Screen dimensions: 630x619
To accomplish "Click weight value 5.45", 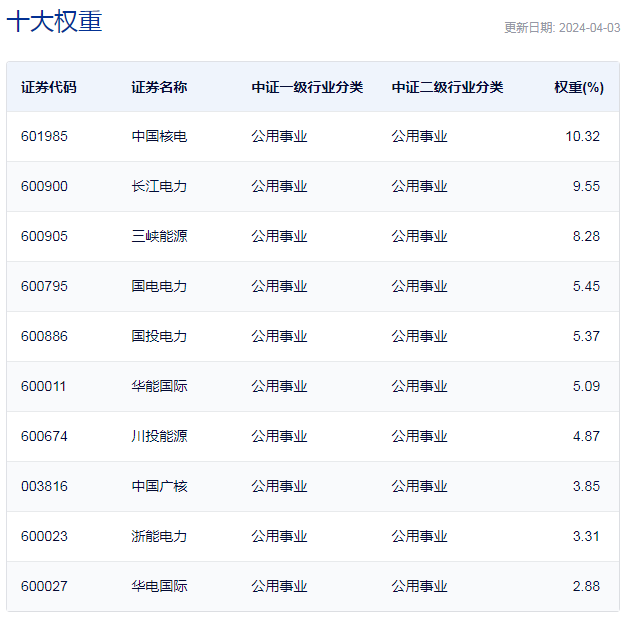I will click(586, 286).
